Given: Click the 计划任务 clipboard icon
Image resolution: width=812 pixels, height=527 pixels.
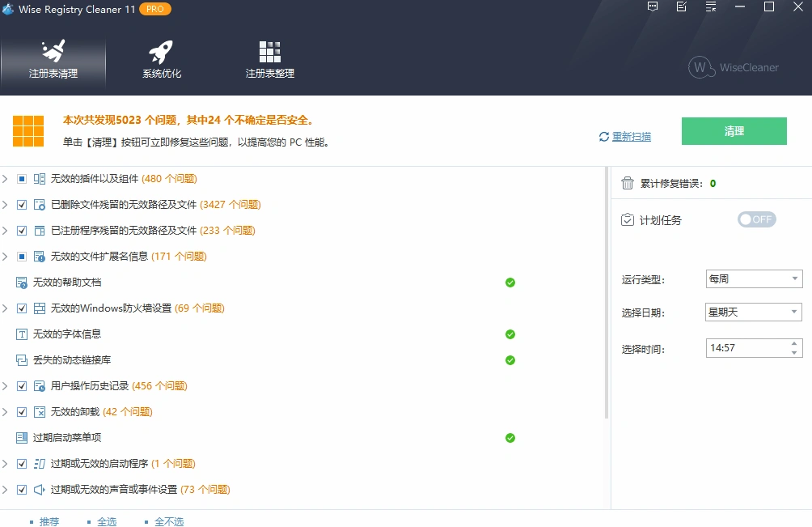Looking at the screenshot, I should [628, 219].
